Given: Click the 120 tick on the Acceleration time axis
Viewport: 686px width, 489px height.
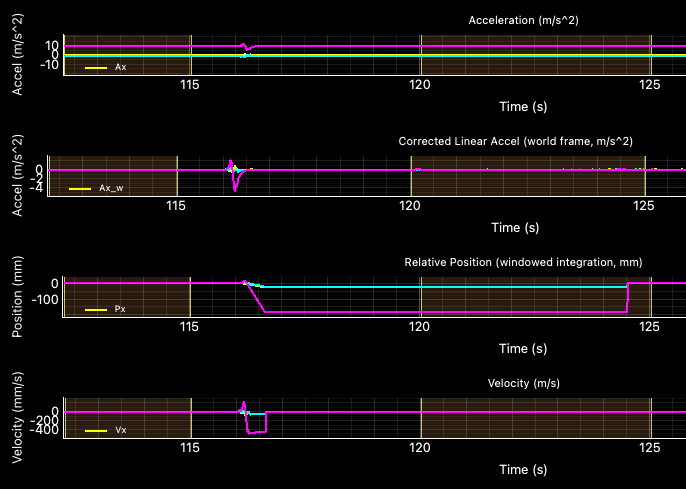Looking at the screenshot, I should (x=421, y=86).
